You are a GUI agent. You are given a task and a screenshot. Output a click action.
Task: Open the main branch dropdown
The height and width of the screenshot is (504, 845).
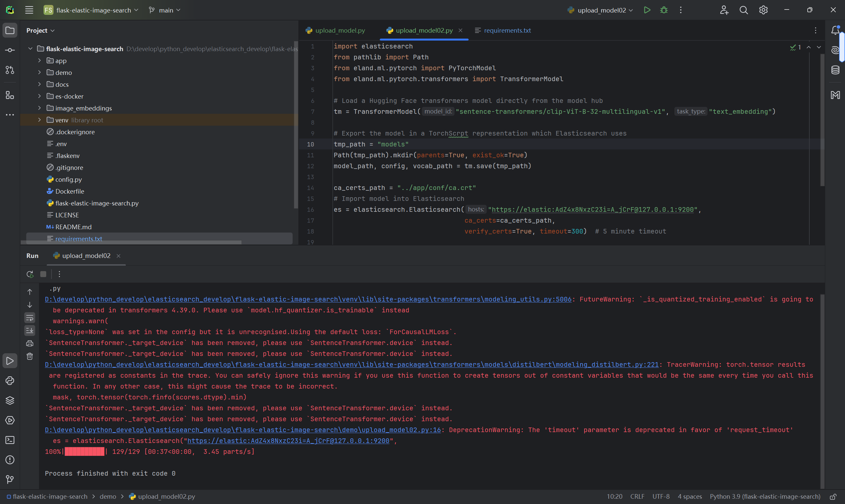[x=164, y=10]
